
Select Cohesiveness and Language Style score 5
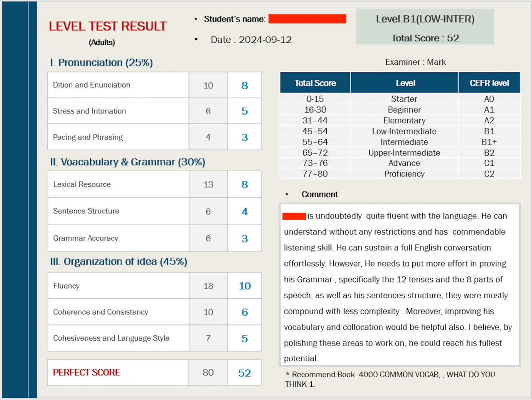pos(245,339)
